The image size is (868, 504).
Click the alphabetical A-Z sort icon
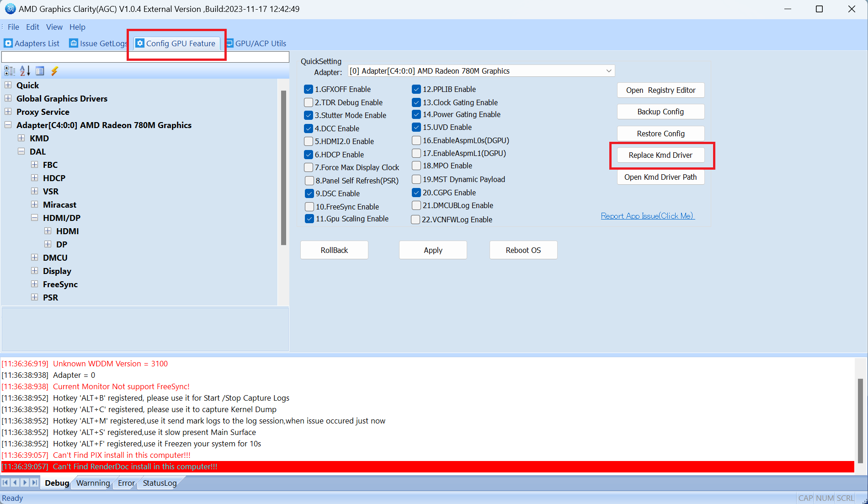tap(25, 71)
